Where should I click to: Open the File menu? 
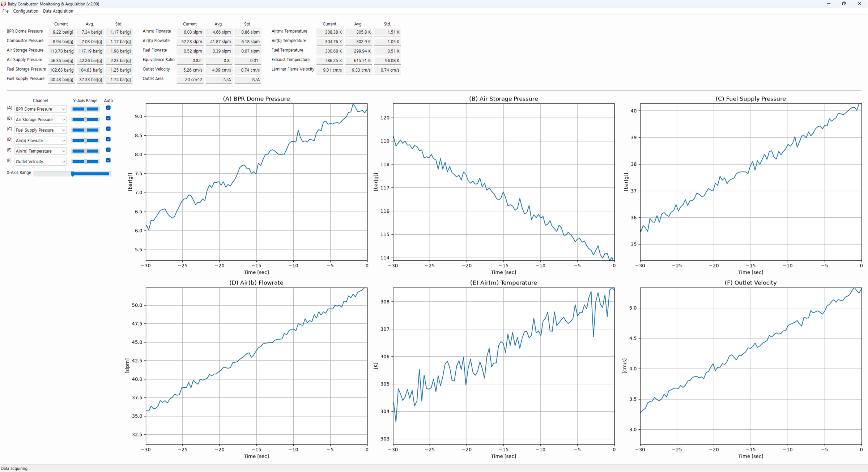pos(5,11)
